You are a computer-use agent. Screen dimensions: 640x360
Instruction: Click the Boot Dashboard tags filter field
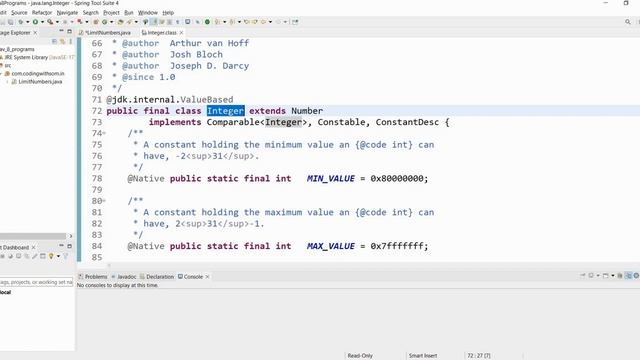36,282
